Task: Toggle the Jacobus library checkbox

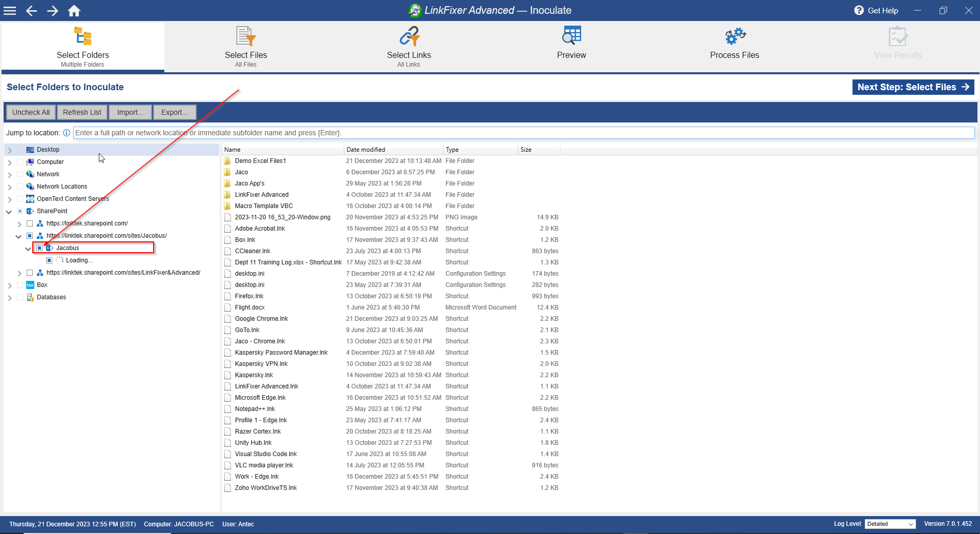Action: [39, 248]
